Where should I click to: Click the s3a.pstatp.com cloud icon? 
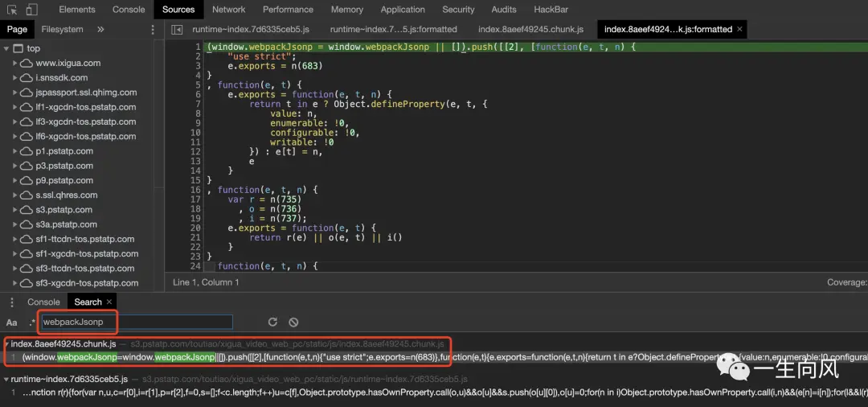coord(26,225)
